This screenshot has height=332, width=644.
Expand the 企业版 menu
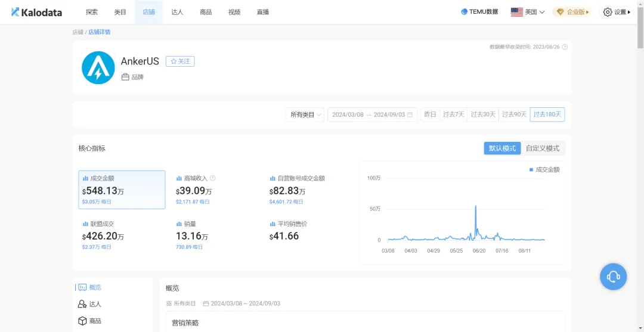(x=572, y=13)
